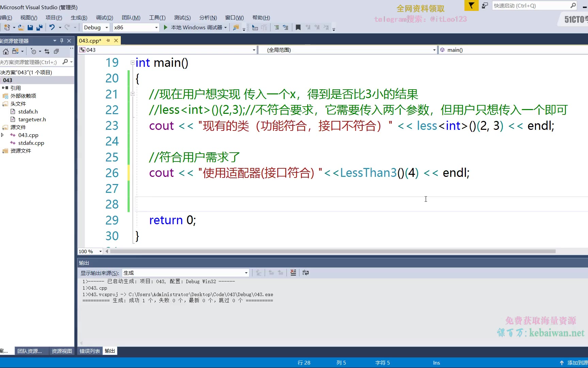Toggle auto-hide pin on Solution Explorer panel

[x=62, y=41]
